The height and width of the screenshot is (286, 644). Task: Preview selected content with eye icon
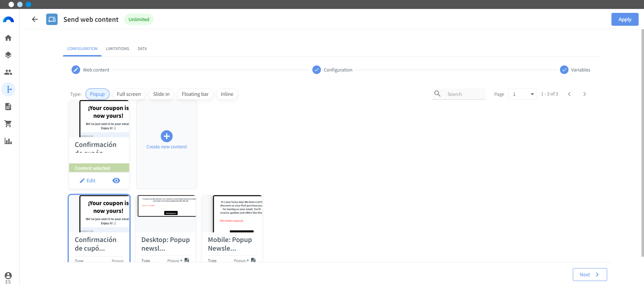click(116, 181)
